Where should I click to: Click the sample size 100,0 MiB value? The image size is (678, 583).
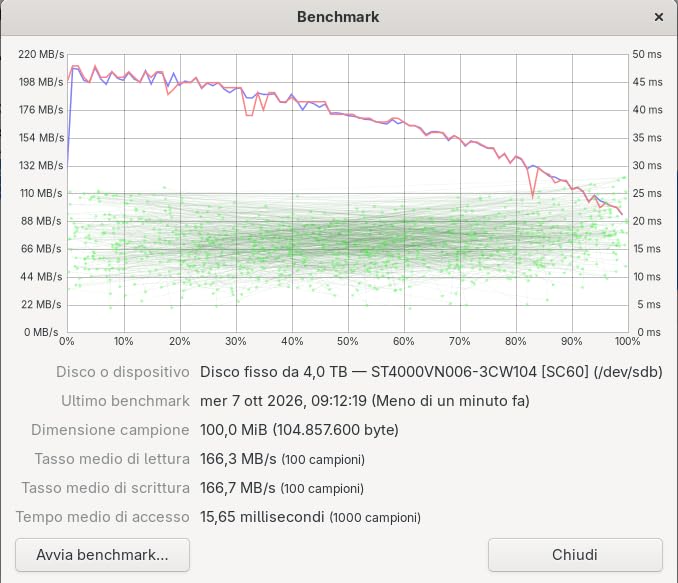(299, 430)
